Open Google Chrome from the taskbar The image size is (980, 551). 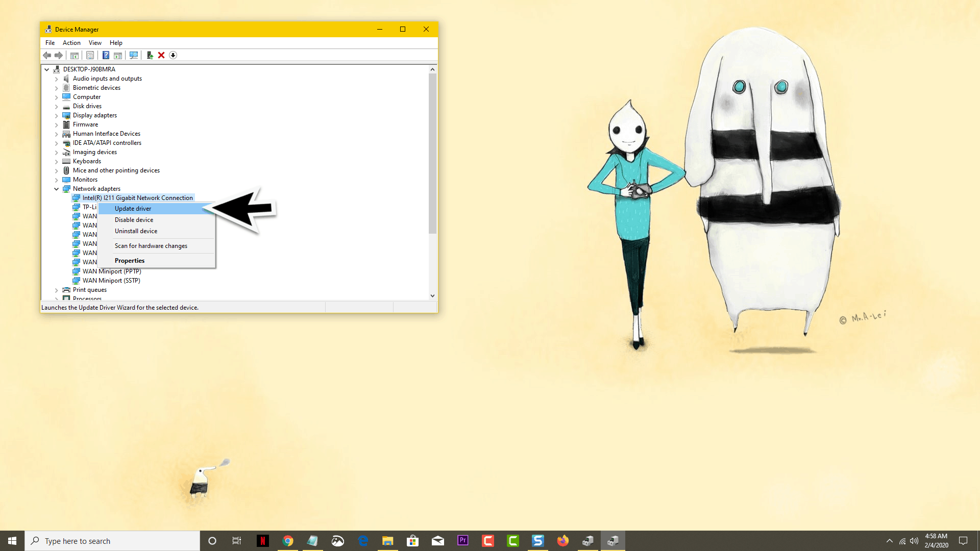[x=288, y=541]
